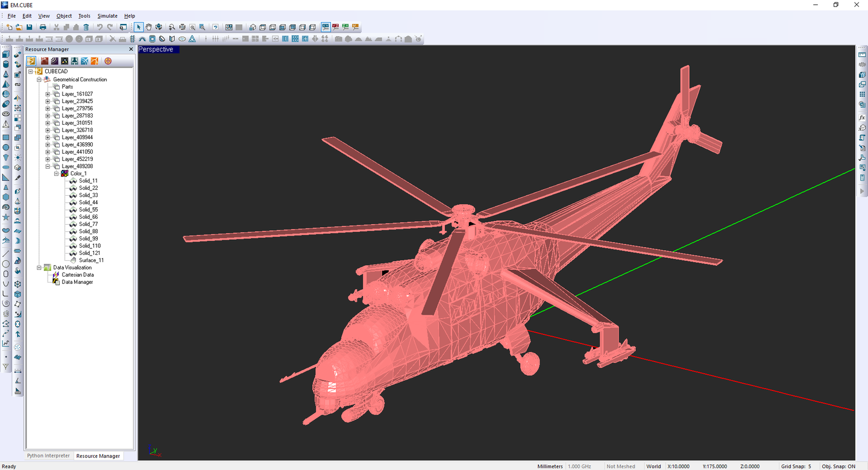Image resolution: width=868 pixels, height=470 pixels.
Task: Select the Pan hand tool in toolbar
Action: pos(149,27)
